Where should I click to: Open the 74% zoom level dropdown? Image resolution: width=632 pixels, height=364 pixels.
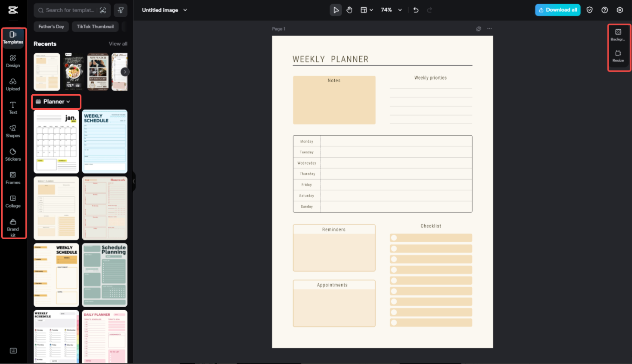pyautogui.click(x=390, y=9)
